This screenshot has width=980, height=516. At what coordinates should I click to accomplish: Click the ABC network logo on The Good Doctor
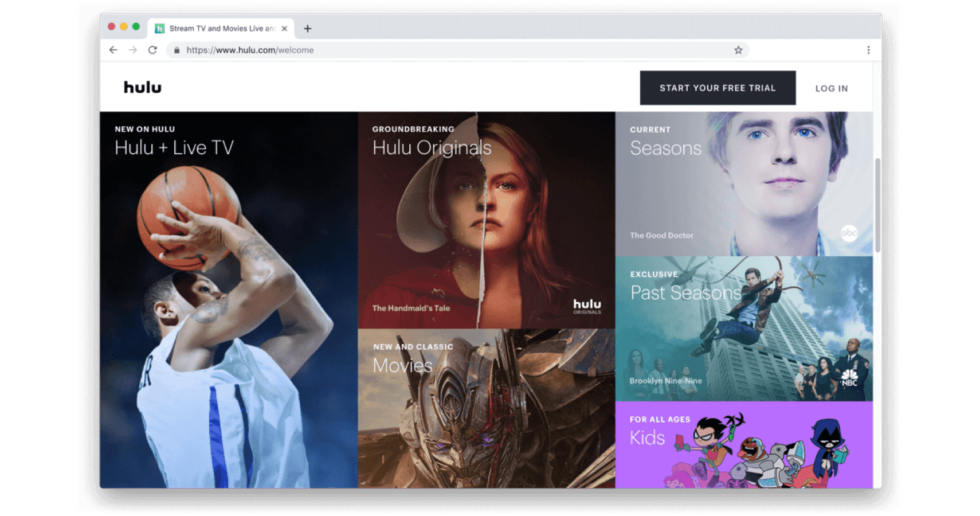tap(850, 233)
